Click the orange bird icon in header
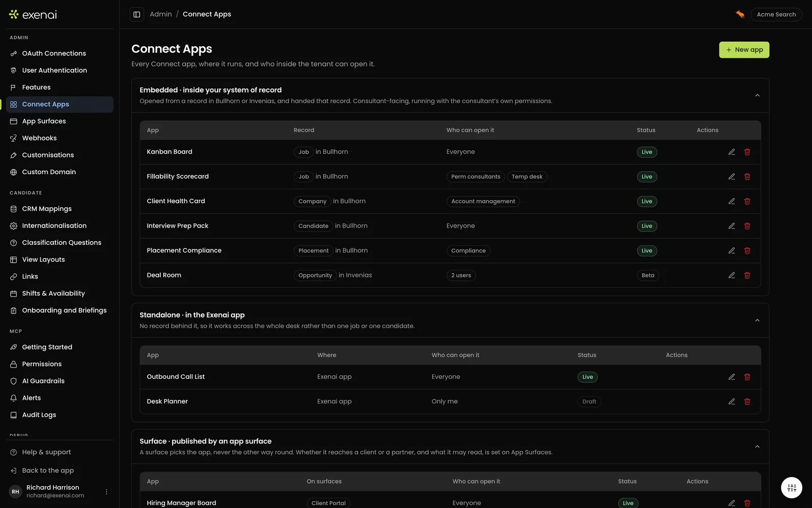 pos(740,14)
